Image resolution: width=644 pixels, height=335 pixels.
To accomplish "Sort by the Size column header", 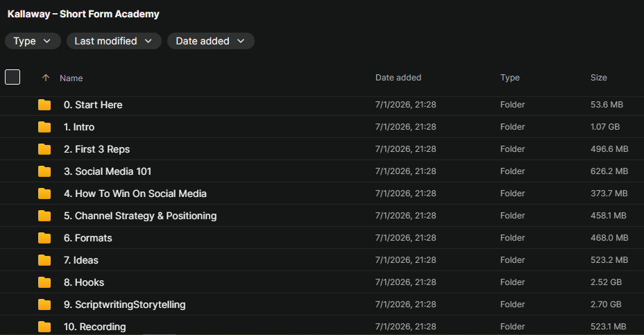I will tap(598, 78).
